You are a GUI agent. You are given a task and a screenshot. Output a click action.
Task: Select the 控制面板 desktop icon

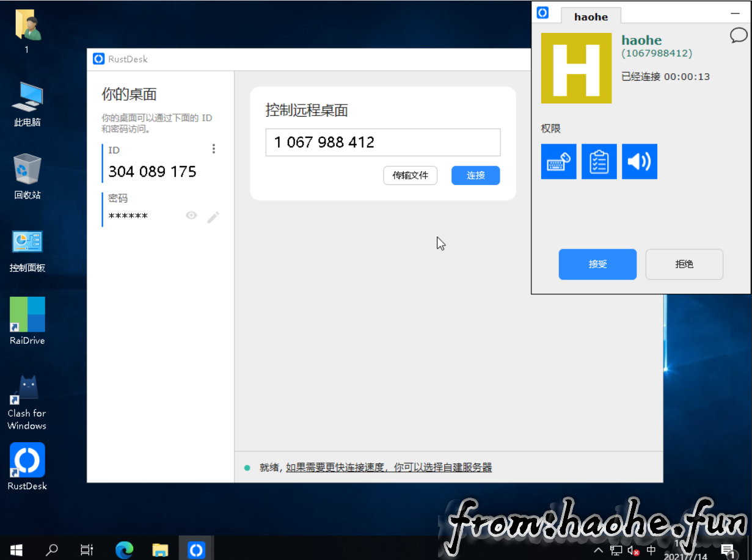click(x=27, y=250)
